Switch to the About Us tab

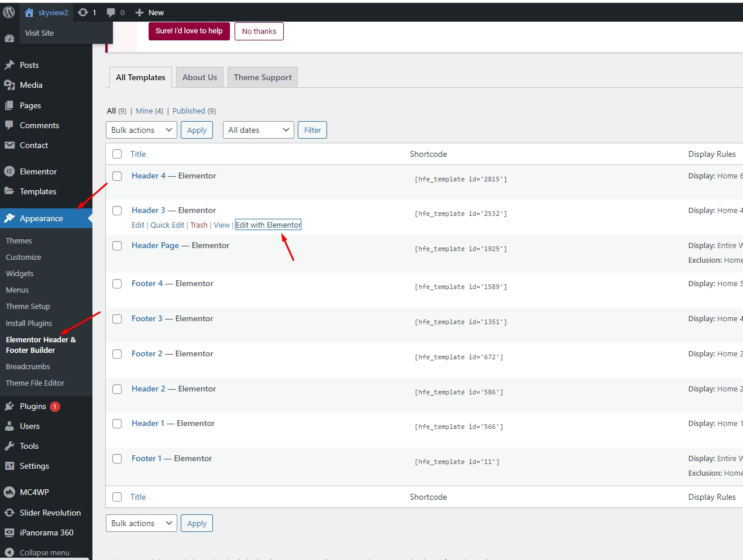point(199,77)
